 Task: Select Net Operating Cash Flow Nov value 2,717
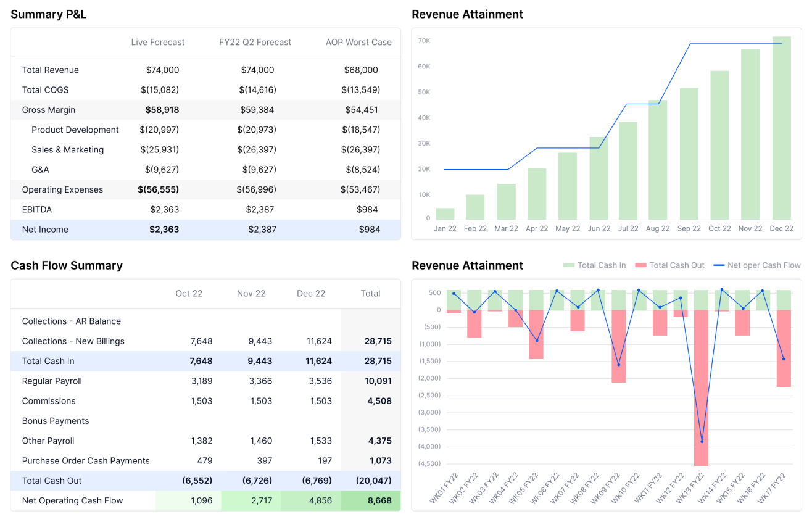(x=261, y=501)
